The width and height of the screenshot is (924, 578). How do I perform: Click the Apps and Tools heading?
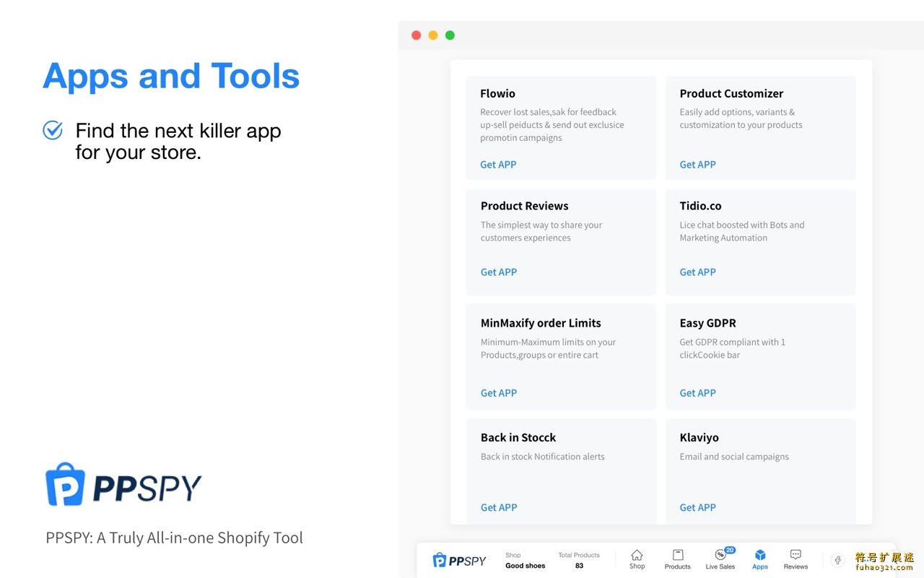pos(171,76)
